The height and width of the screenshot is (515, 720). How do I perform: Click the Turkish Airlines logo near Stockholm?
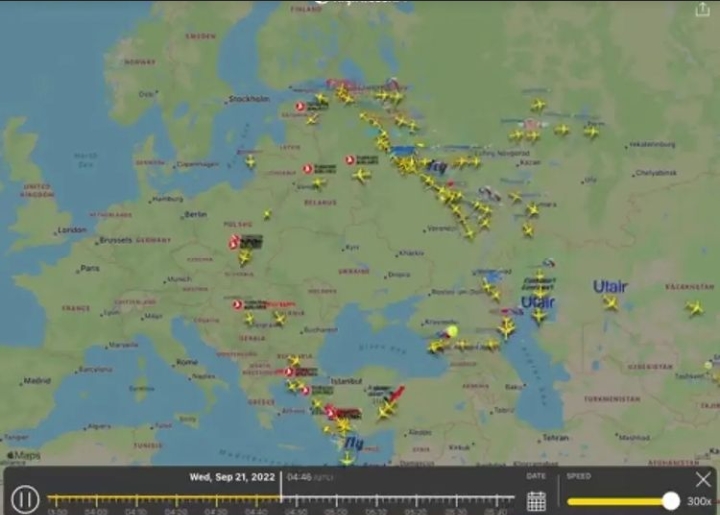tap(298, 106)
